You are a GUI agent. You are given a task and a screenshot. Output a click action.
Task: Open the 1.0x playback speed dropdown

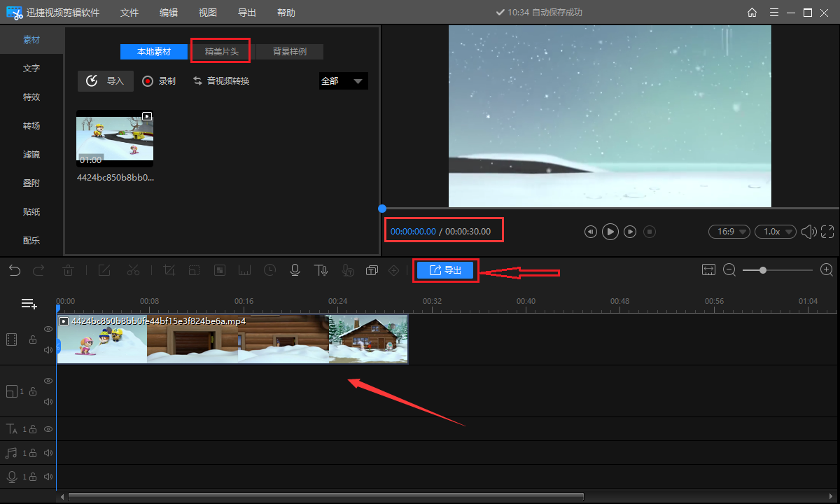(x=776, y=232)
